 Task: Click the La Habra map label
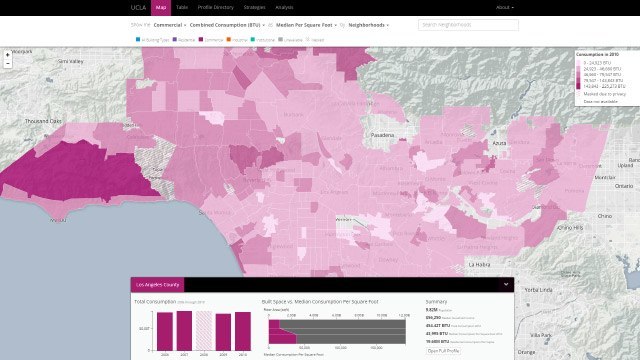pyautogui.click(x=479, y=265)
